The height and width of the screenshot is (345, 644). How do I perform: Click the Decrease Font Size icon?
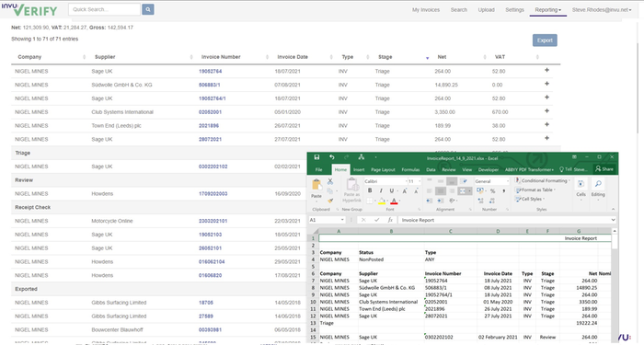pos(416,191)
